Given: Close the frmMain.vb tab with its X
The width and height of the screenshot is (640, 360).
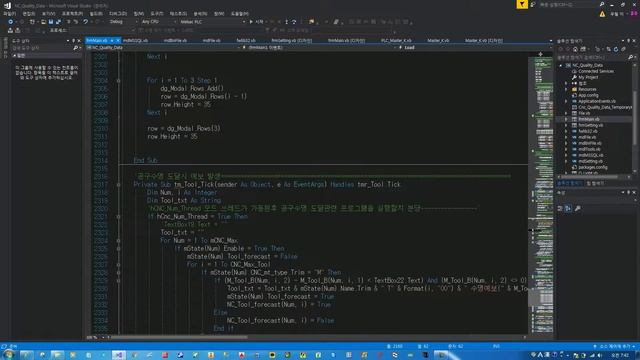Looking at the screenshot, I should [118, 40].
